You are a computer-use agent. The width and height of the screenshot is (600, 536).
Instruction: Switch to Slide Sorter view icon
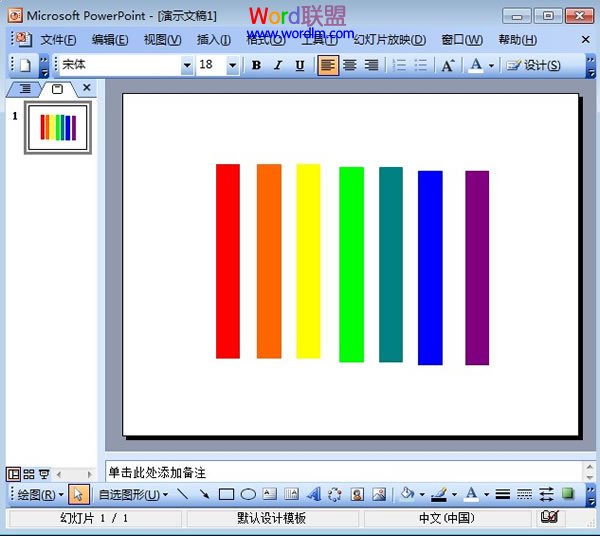tap(29, 474)
